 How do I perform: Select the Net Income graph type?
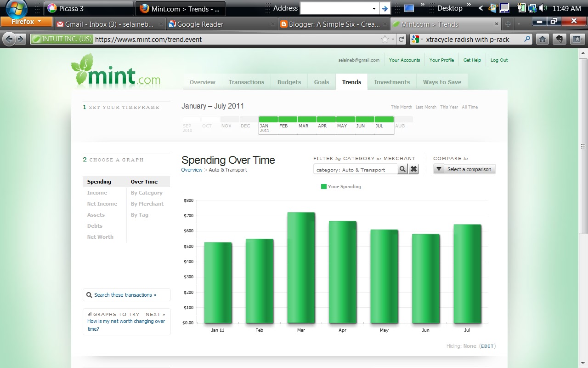(x=102, y=204)
